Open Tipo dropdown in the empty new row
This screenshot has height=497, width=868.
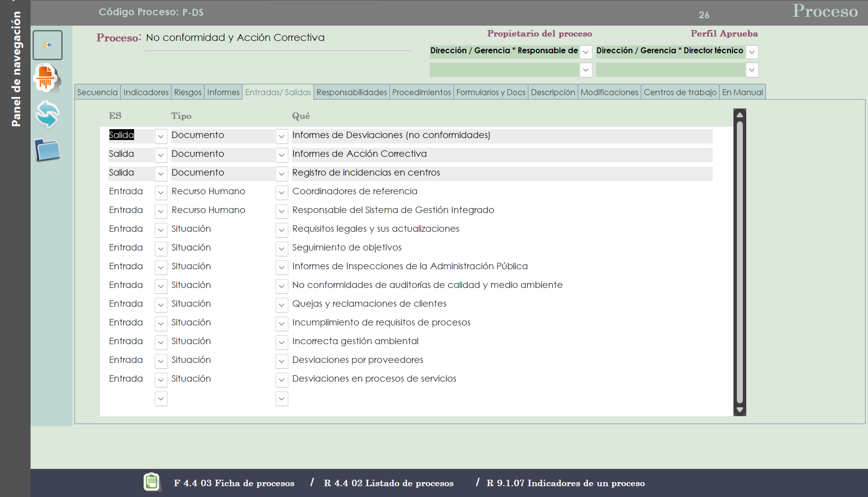click(281, 398)
